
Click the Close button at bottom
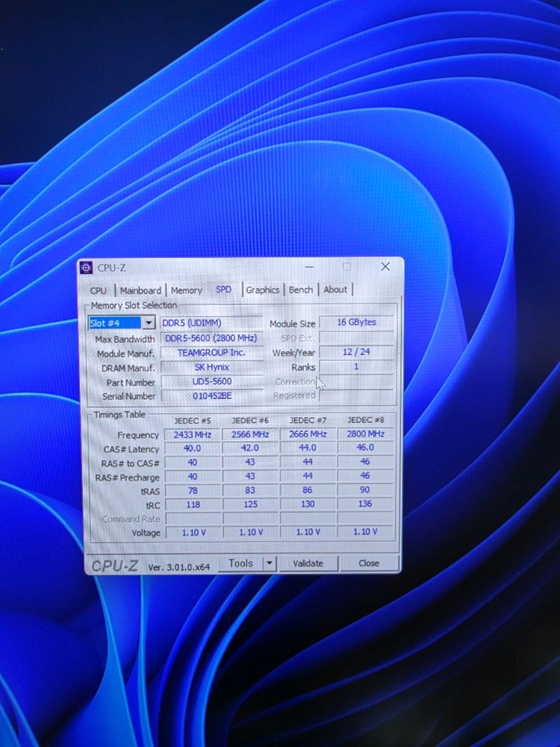369,562
